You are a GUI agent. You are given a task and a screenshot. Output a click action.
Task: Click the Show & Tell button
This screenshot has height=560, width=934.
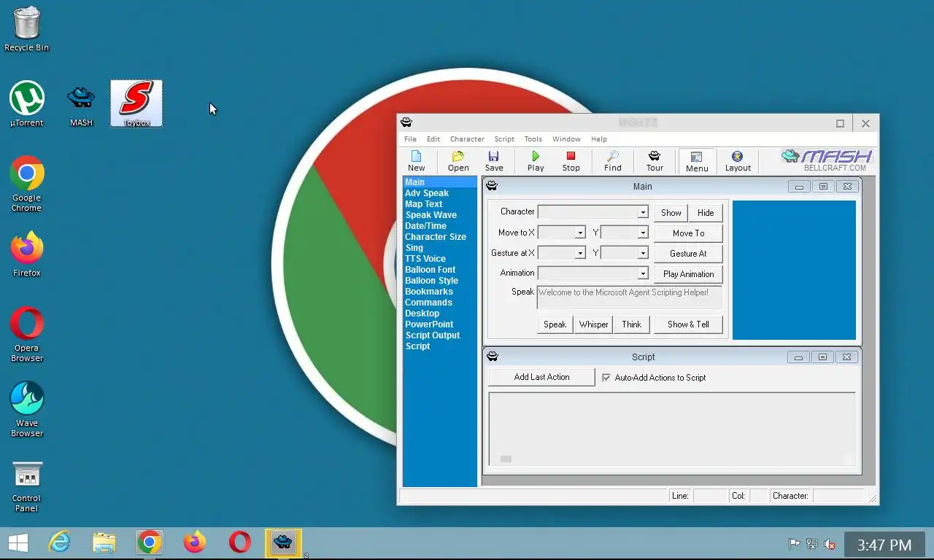click(x=688, y=324)
